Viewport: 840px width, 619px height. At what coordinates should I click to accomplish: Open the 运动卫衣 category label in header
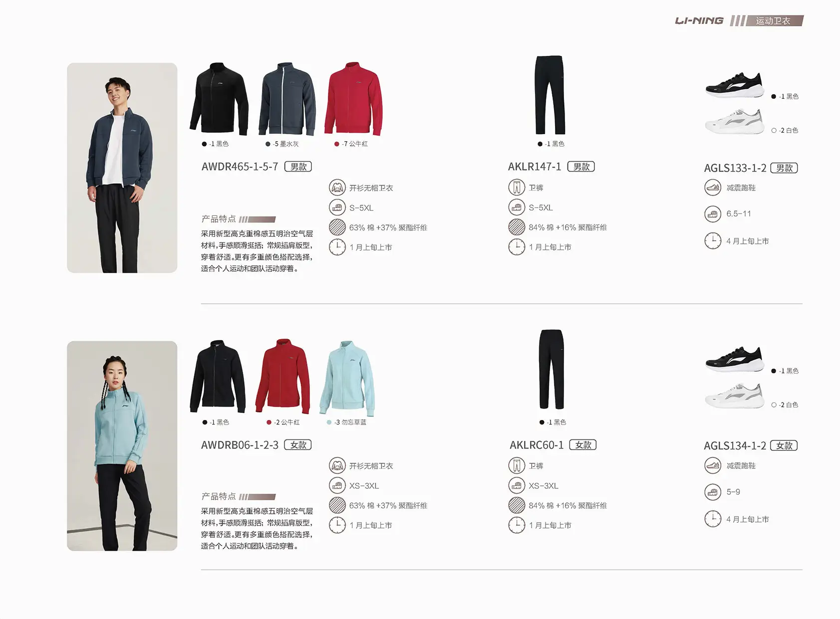point(773,20)
